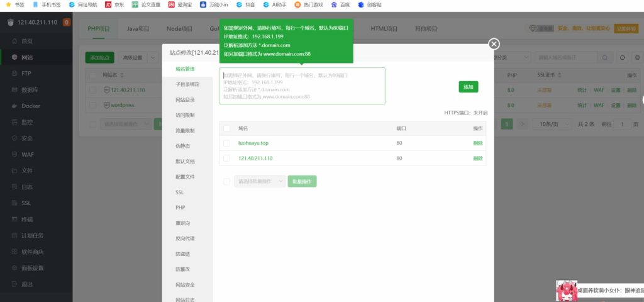This screenshot has height=302, width=644.
Task: Click into the domain name input textarea
Action: [302, 86]
